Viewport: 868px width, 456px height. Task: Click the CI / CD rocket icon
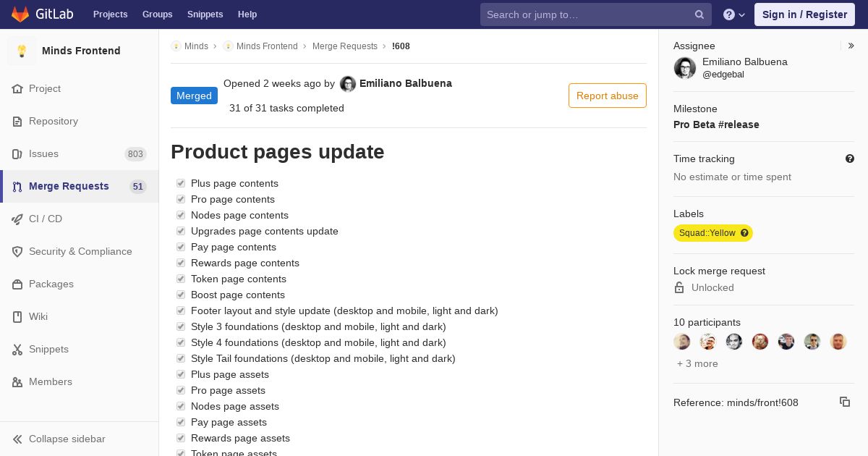point(17,219)
